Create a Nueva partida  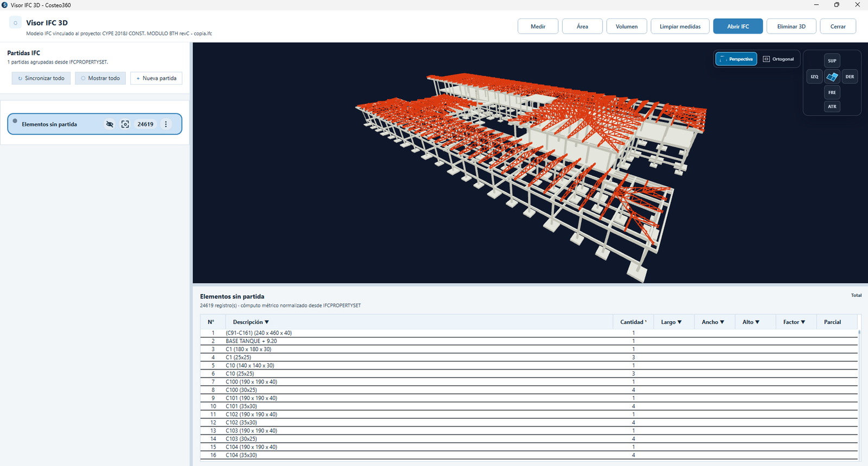(156, 78)
